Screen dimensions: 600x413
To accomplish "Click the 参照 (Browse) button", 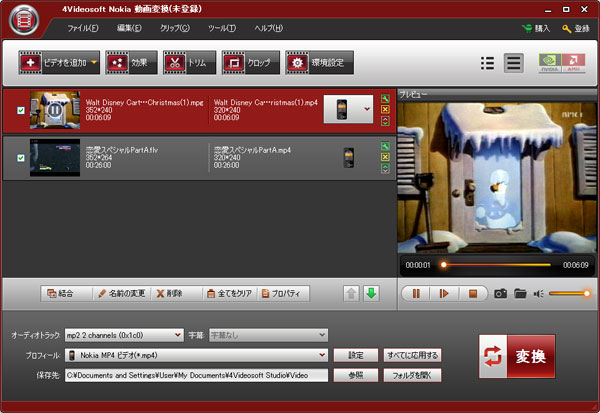I will pos(356,375).
